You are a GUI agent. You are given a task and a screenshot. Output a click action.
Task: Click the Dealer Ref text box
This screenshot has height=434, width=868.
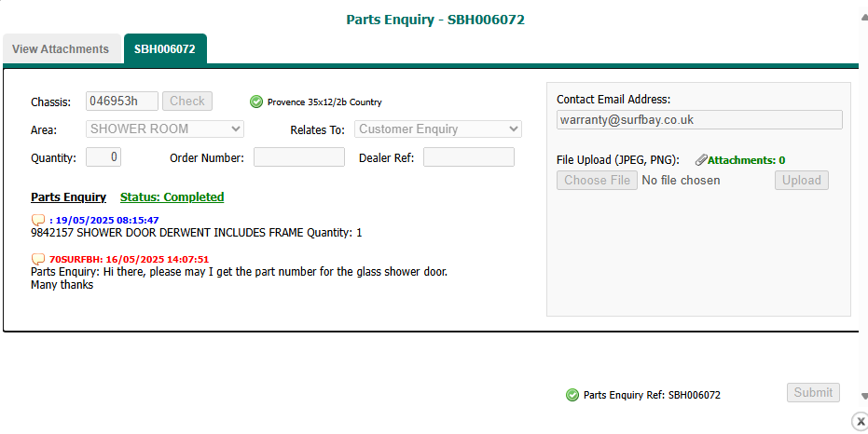[468, 157]
